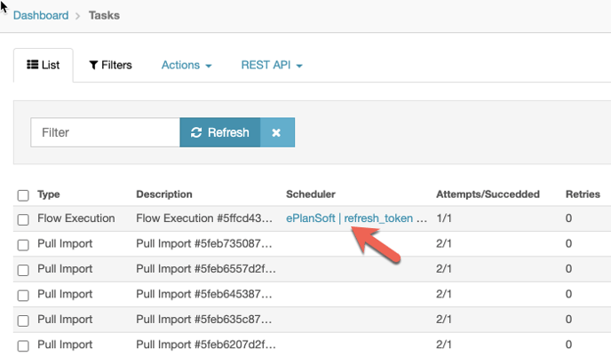Check the Pull Import #5feb6557d2f row checkbox

point(23,268)
